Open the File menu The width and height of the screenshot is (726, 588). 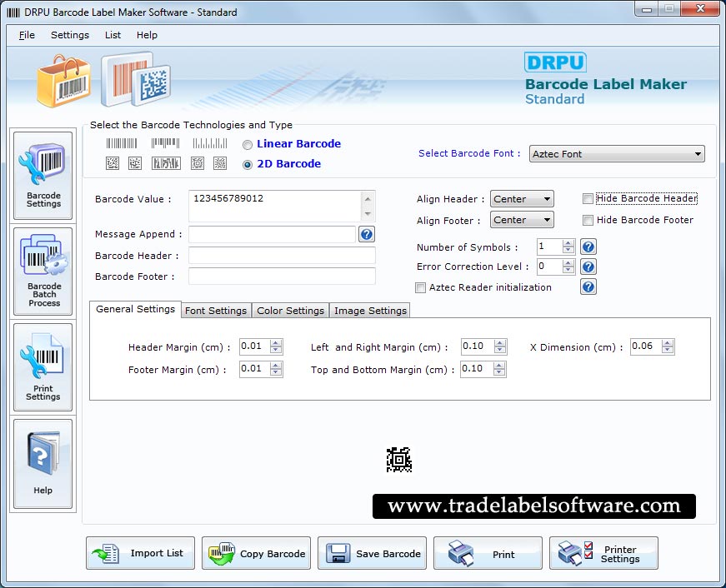pyautogui.click(x=27, y=35)
